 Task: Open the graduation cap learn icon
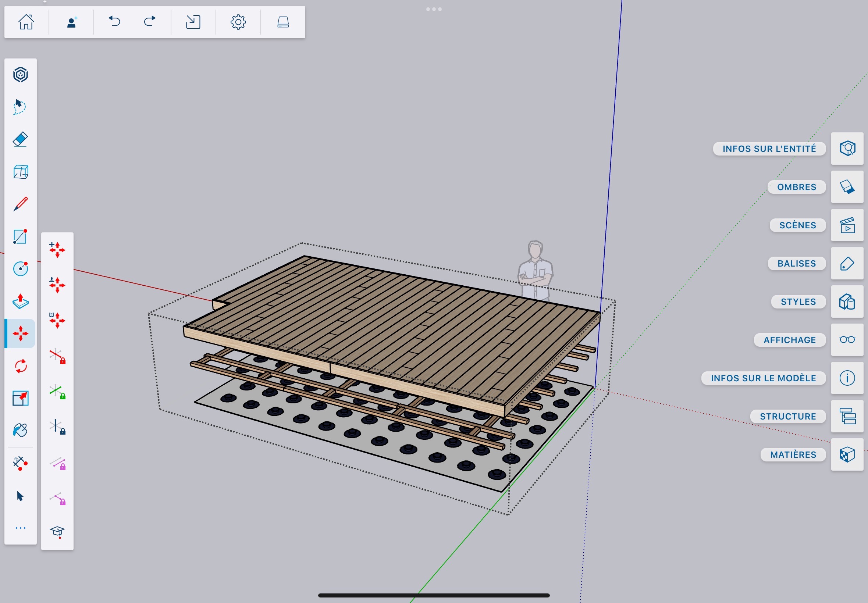(57, 532)
